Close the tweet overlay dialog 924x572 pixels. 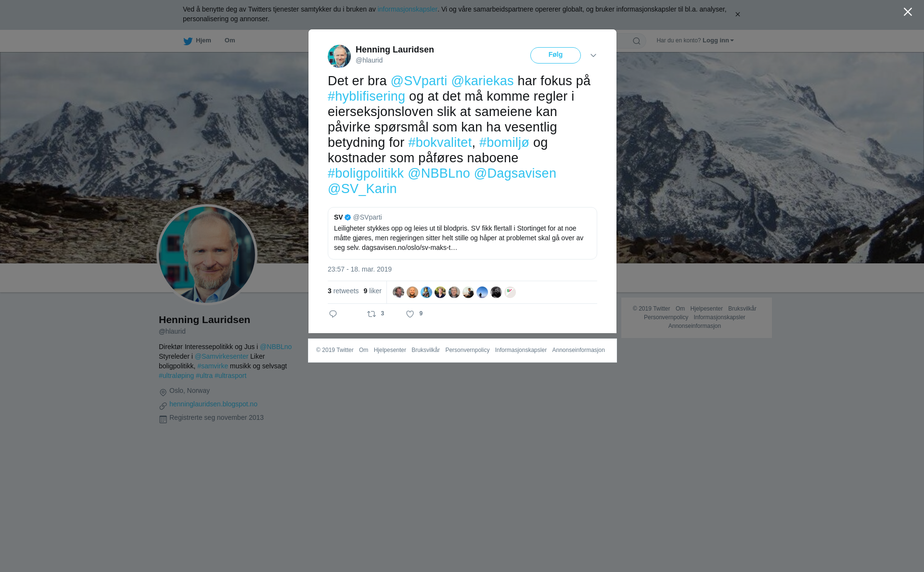point(908,12)
